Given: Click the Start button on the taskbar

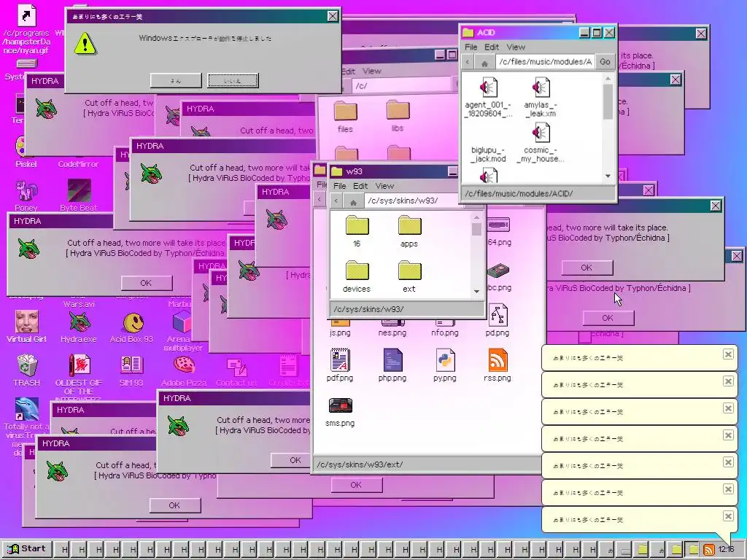Looking at the screenshot, I should point(27,548).
